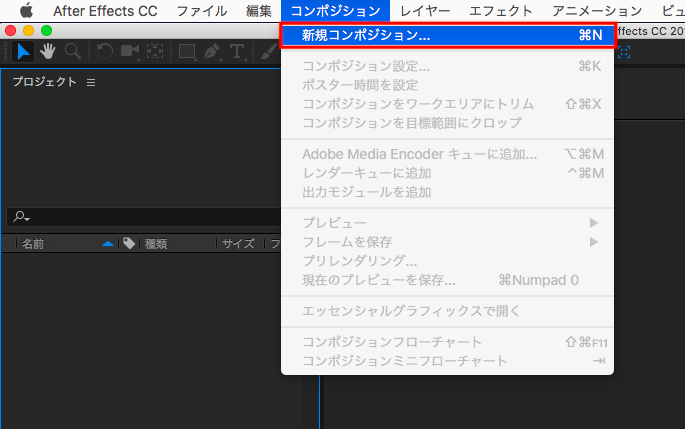Screen dimensions: 685x429
Task: Choose ポスター時間を設定 menu item
Action: [447, 85]
